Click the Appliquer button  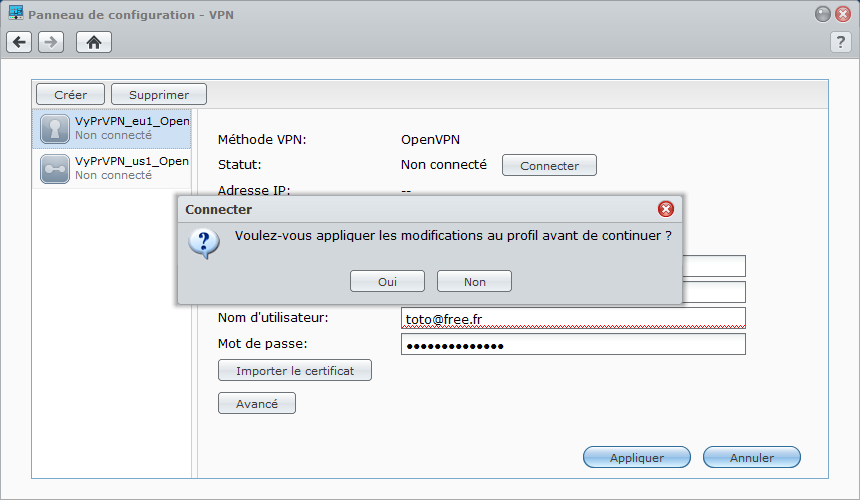[637, 457]
